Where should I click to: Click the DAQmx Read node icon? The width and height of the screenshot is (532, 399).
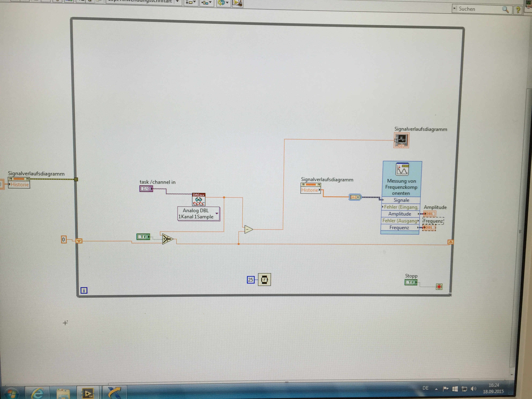coord(198,200)
